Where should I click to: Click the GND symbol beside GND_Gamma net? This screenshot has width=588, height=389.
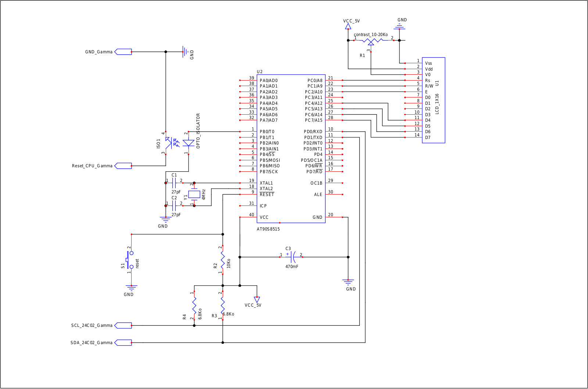(x=186, y=52)
